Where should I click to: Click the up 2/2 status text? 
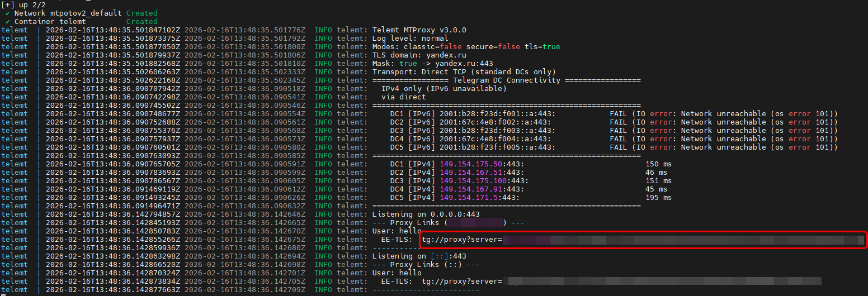pos(32,4)
